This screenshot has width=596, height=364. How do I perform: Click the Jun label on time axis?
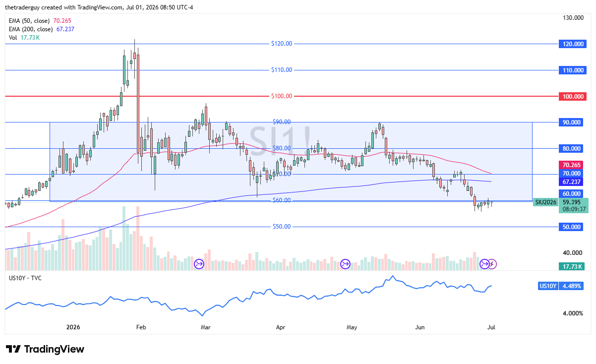(420, 328)
